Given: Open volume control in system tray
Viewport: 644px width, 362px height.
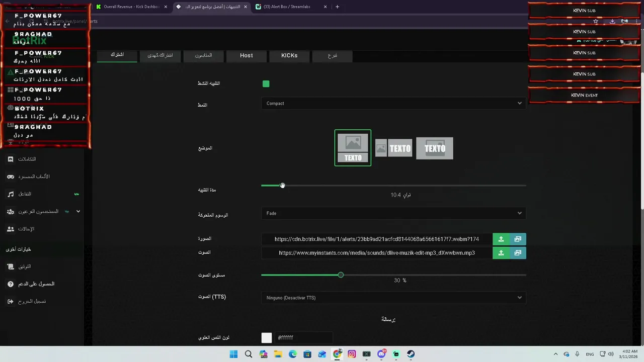Looking at the screenshot, I should (611, 354).
